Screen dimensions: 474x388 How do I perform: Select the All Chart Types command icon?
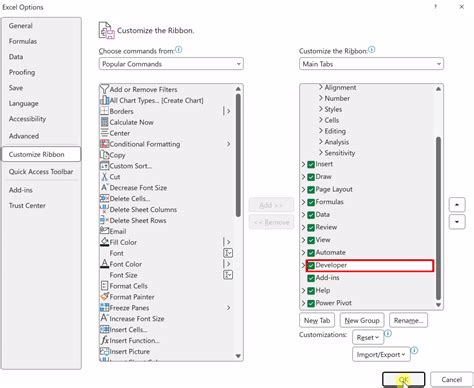click(x=105, y=100)
